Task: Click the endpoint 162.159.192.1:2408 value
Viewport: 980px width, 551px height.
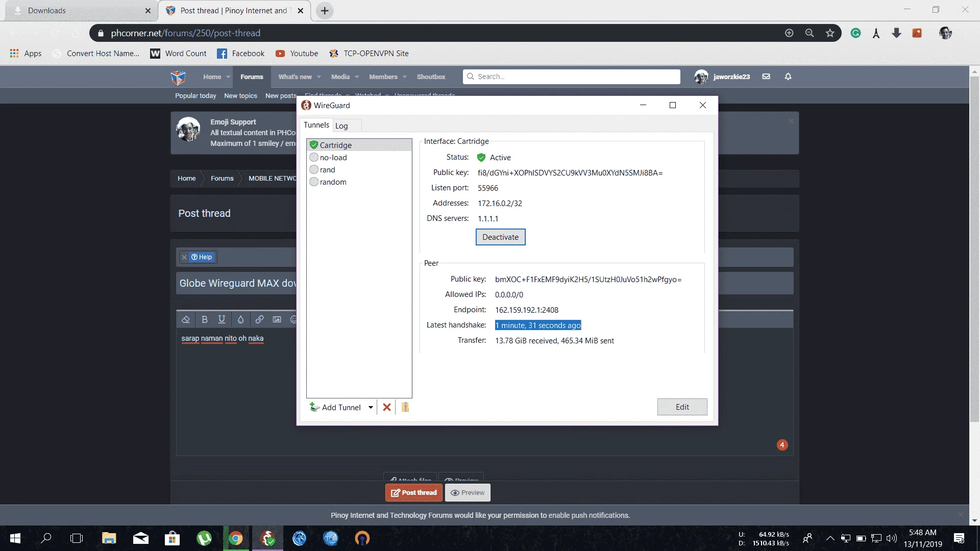Action: point(527,310)
